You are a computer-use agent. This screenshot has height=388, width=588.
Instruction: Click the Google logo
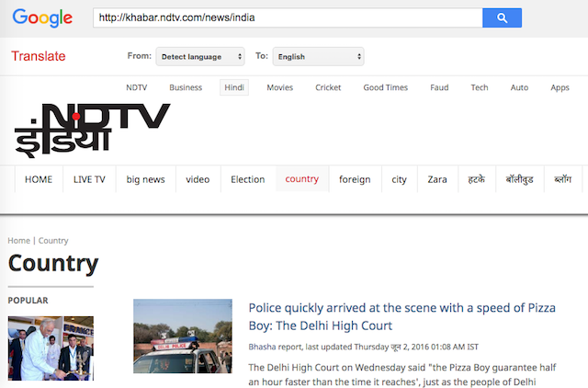[x=42, y=17]
